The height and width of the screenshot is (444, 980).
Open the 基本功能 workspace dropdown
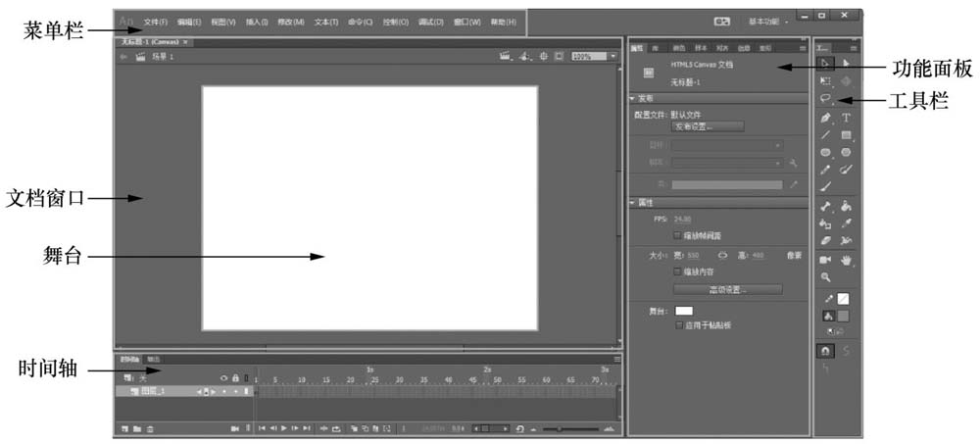pyautogui.click(x=768, y=22)
